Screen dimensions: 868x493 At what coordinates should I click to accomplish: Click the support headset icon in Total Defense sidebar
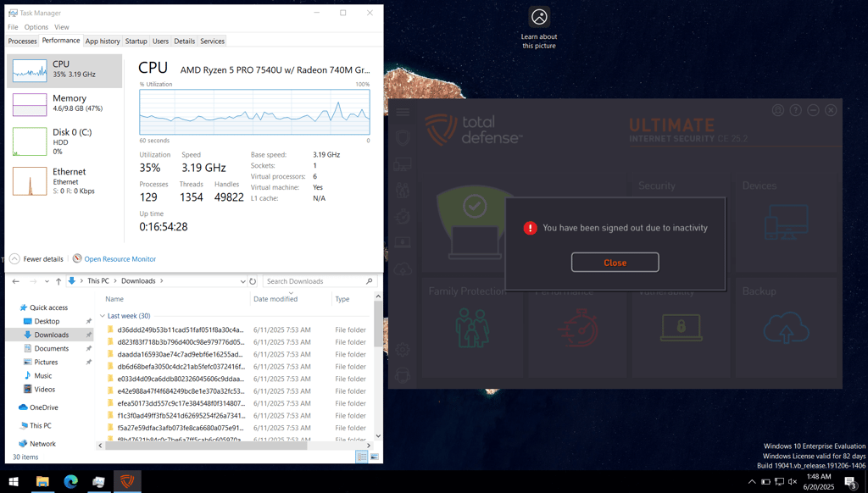click(403, 376)
